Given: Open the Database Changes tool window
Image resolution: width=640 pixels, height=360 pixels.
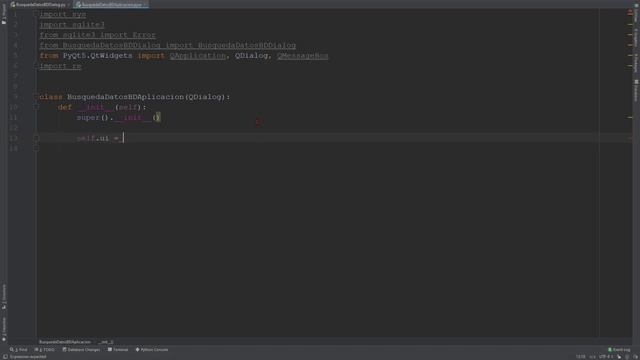Looking at the screenshot, I should coord(81,350).
